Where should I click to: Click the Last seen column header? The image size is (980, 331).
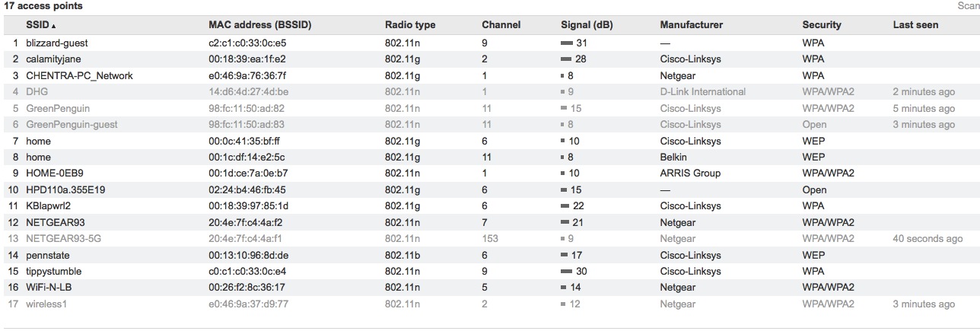[915, 25]
